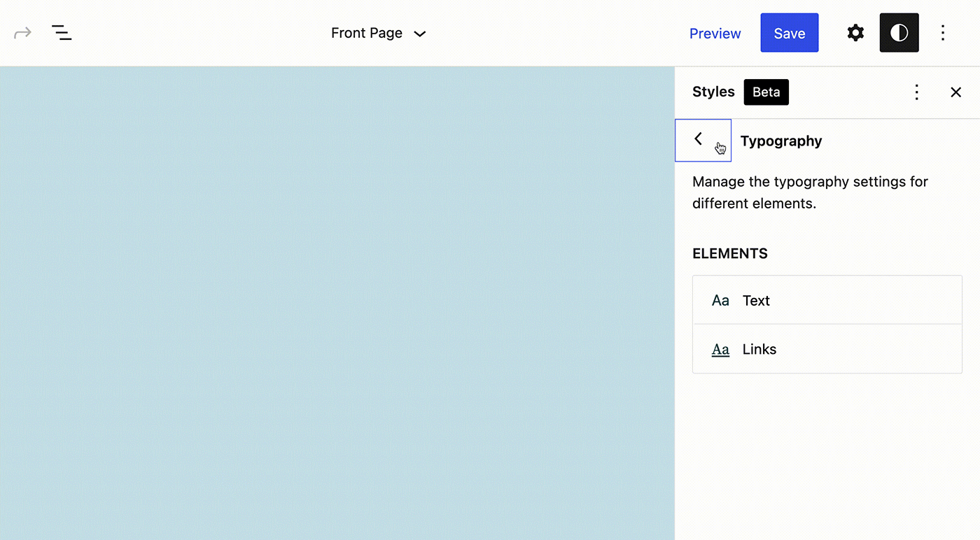
Task: Open the top bar Options ellipsis menu
Action: tap(943, 33)
